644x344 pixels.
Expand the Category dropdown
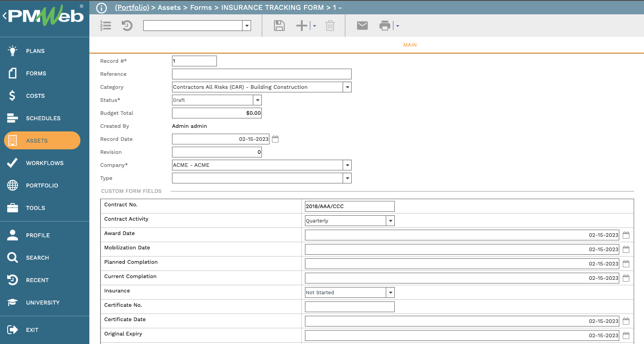347,87
